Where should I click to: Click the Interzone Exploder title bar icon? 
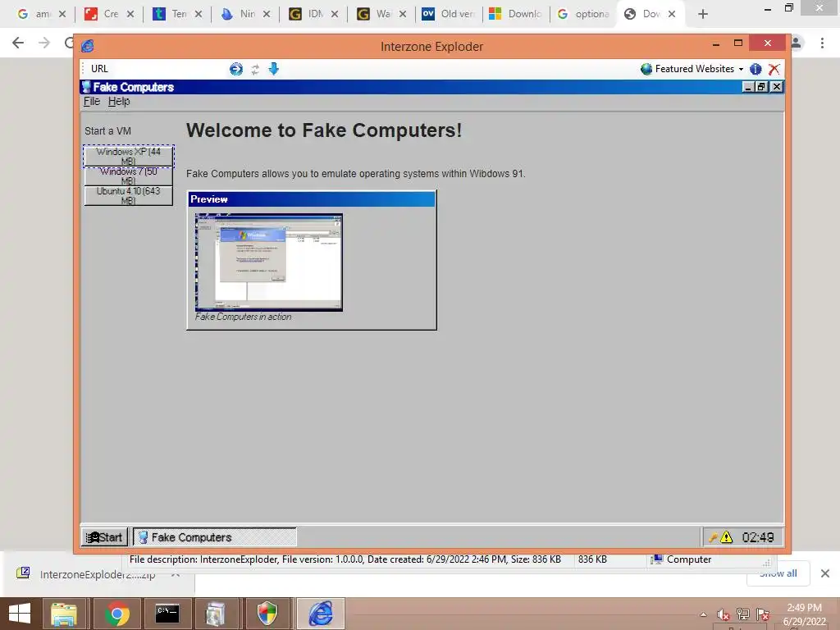[x=87, y=46]
